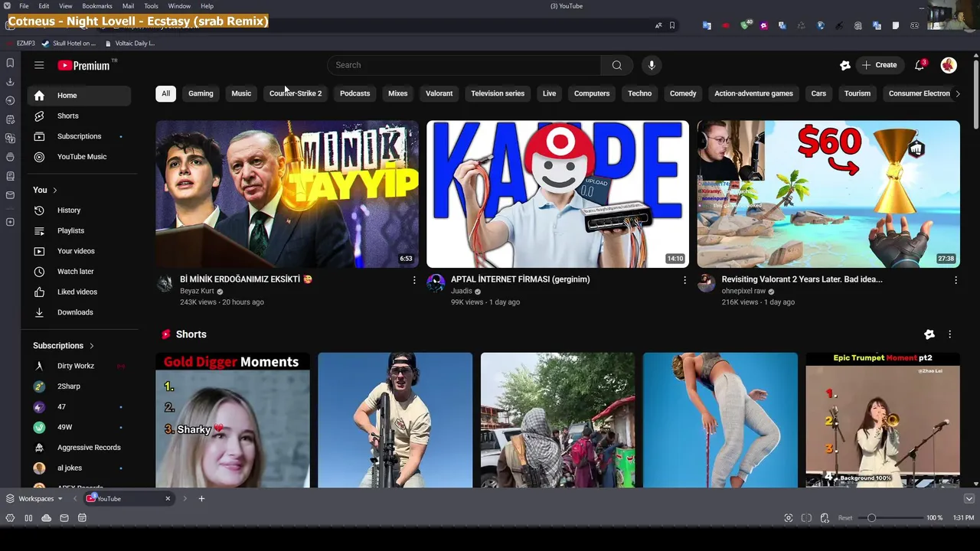Open the File menu
Viewport: 980px width, 551px height.
tap(24, 6)
